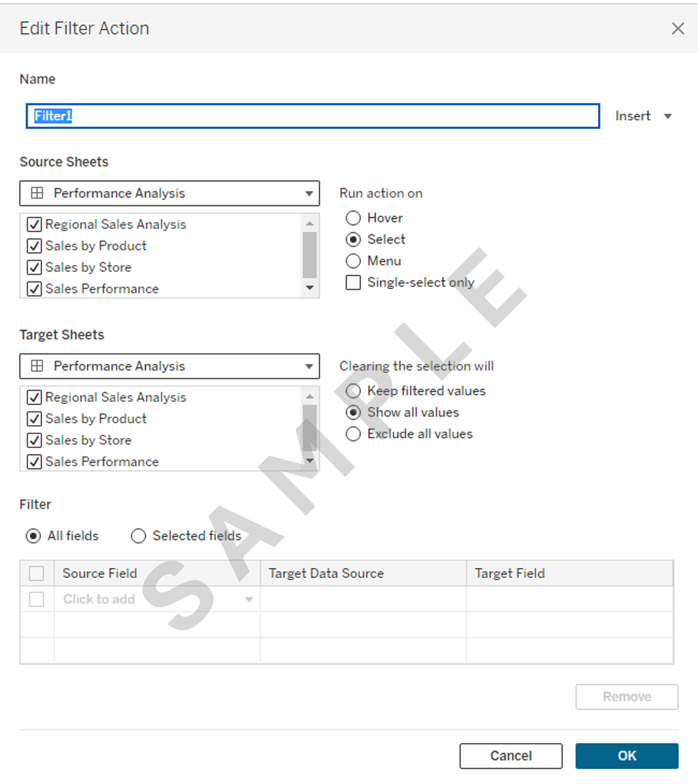The height and width of the screenshot is (784, 698).
Task: Expand Target Sheets Performance Analysis dropdown
Action: [169, 366]
